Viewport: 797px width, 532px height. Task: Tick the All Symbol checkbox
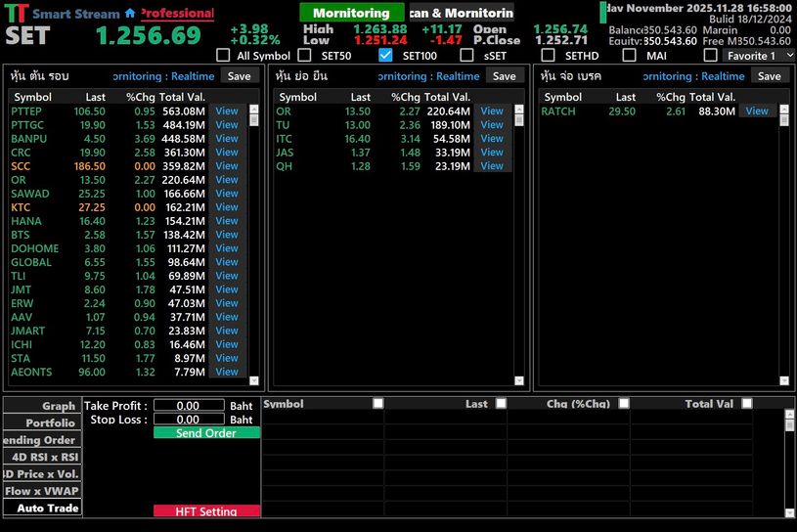tap(223, 56)
